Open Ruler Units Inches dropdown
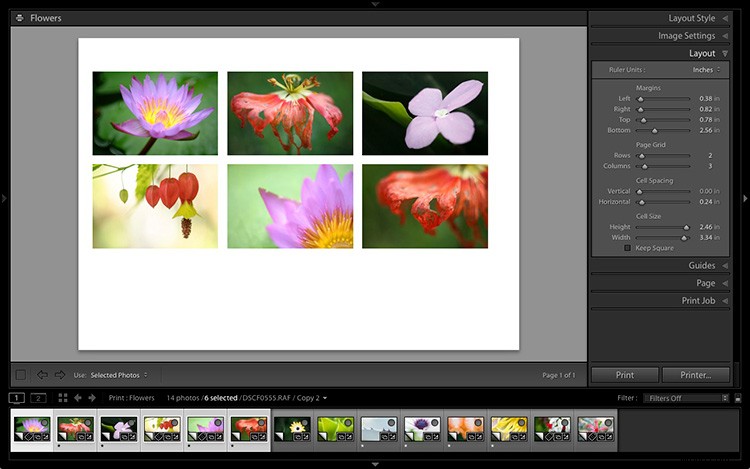This screenshot has height=469, width=750. coord(706,70)
